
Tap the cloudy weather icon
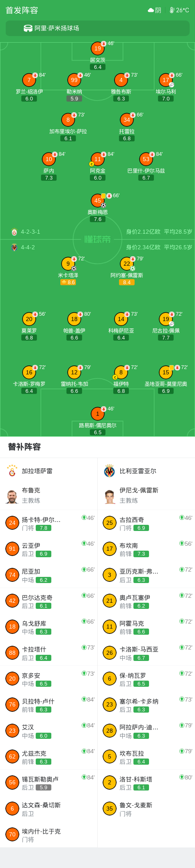tap(151, 10)
